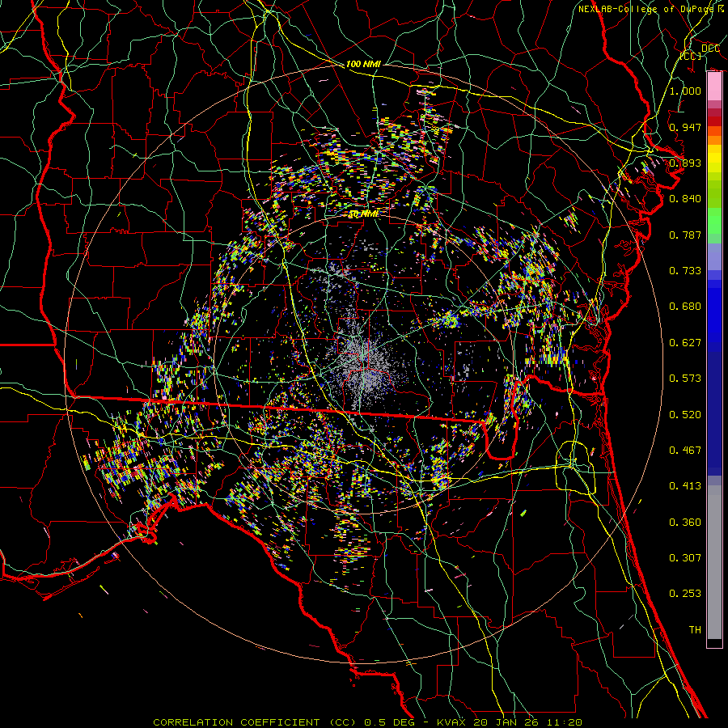Image resolution: width=728 pixels, height=728 pixels.
Task: Select the 0.253 legend value
Action: pos(685,594)
